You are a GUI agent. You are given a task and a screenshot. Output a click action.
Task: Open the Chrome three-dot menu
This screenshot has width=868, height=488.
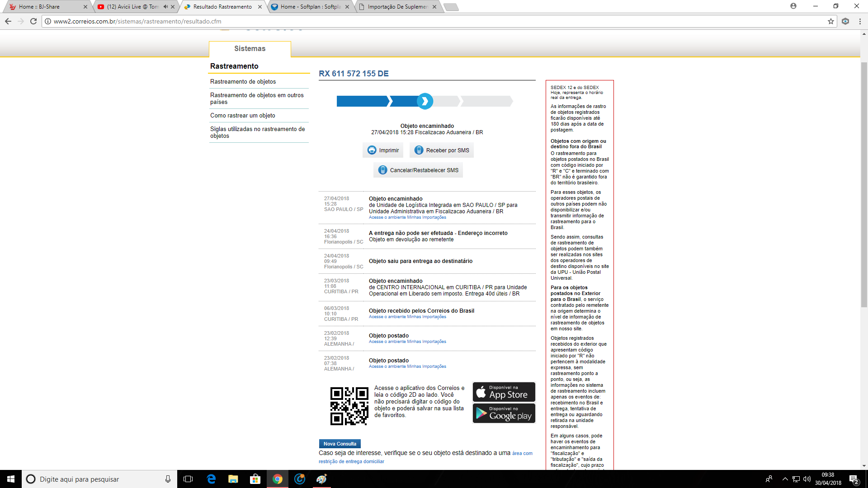coord(860,21)
